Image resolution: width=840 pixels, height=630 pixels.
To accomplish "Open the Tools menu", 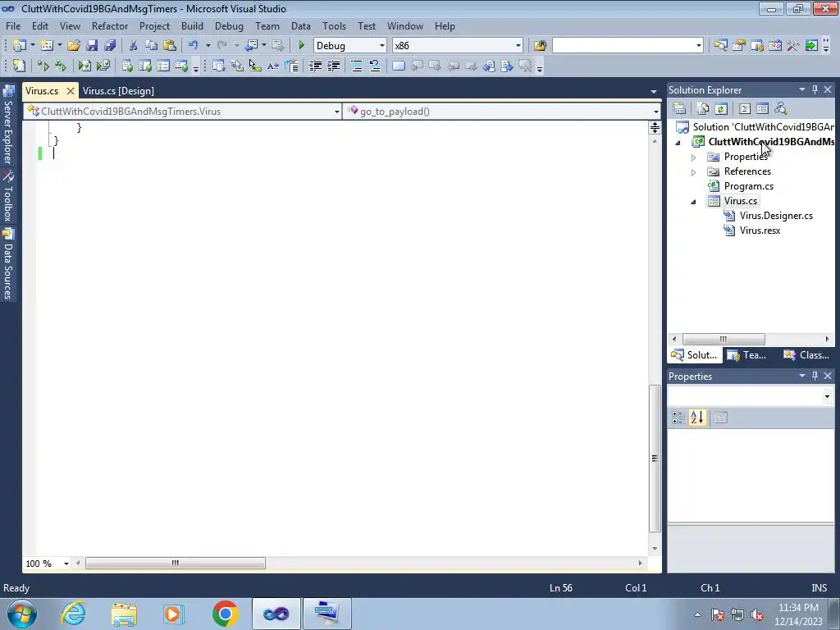I will 334,25.
